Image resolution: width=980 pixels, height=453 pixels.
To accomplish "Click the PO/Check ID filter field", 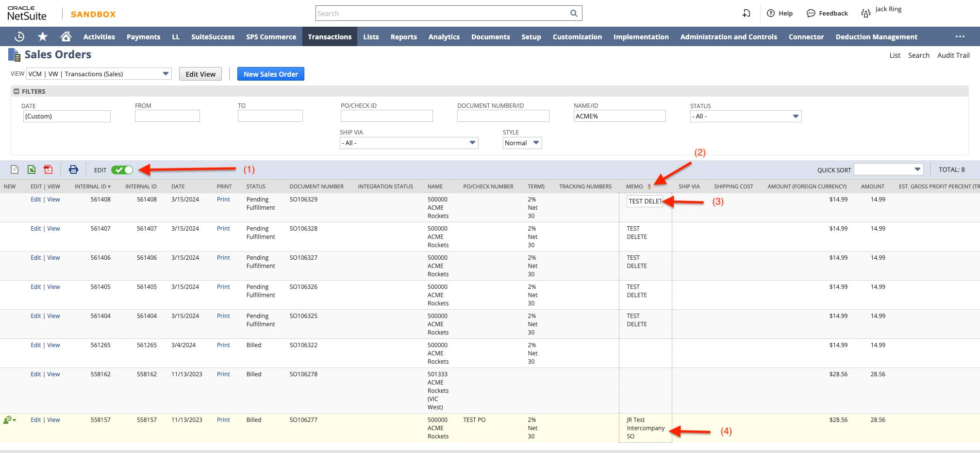I will point(387,116).
